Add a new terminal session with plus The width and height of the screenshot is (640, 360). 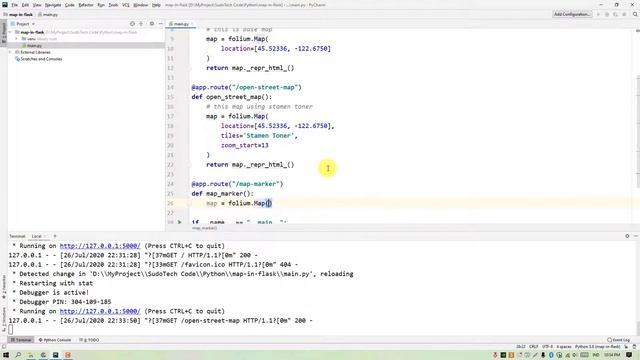point(55,236)
